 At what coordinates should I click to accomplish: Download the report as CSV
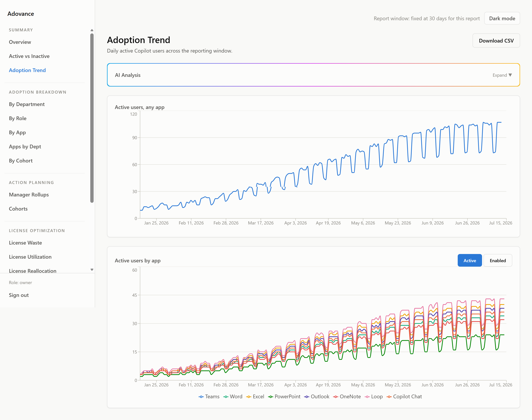pyautogui.click(x=496, y=41)
